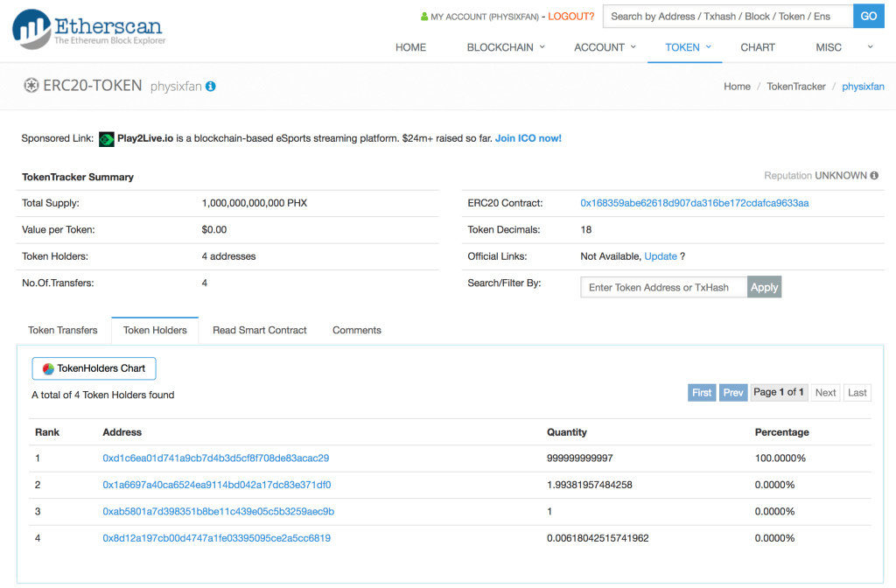Switch to the Token Transfers tab
Image resolution: width=896 pixels, height=588 pixels.
pyautogui.click(x=63, y=330)
